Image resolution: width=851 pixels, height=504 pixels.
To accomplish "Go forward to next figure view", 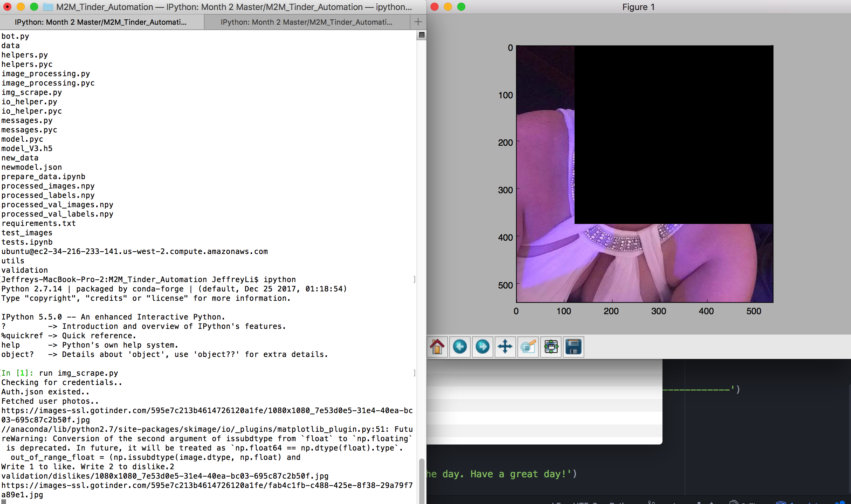I will (482, 347).
